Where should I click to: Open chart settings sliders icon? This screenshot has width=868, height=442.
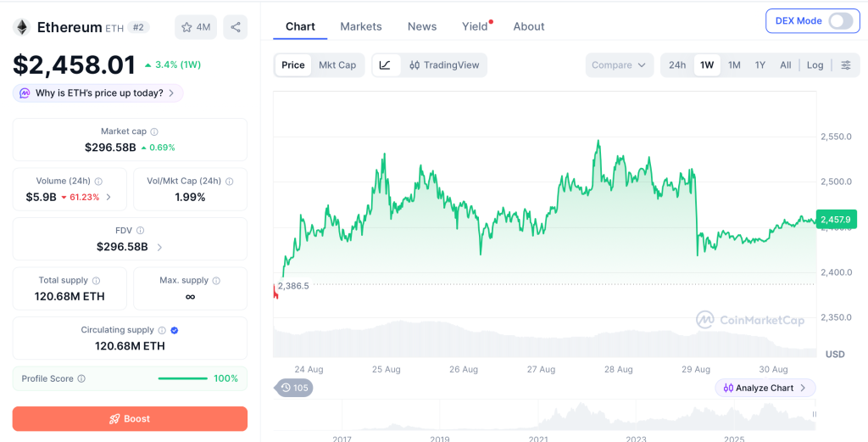[x=845, y=64]
